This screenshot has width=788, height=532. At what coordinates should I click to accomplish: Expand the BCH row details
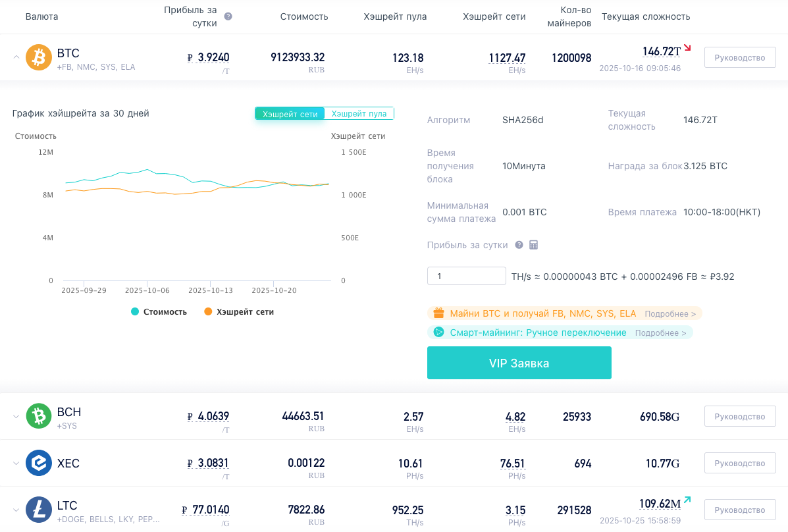coord(16,416)
